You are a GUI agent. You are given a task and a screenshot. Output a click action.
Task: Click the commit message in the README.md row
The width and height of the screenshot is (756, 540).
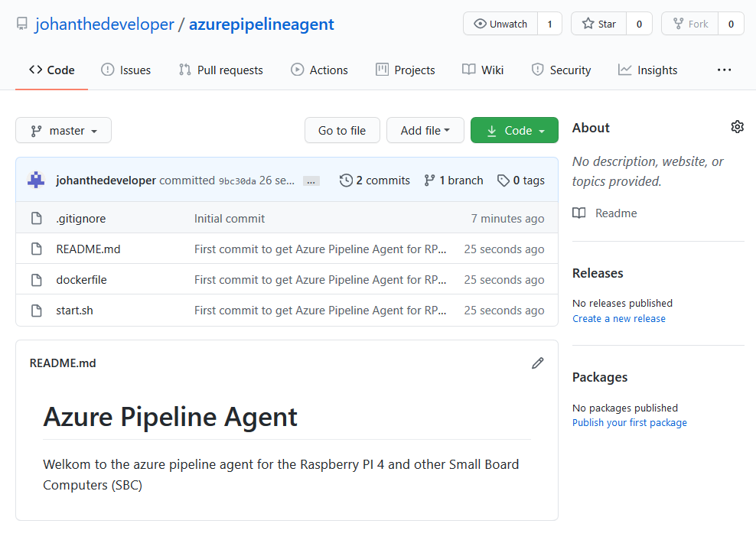click(x=320, y=249)
